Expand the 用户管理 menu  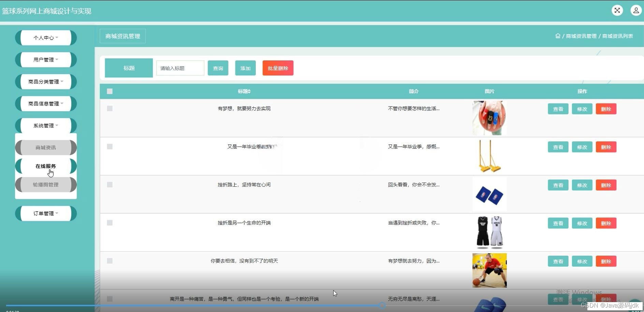(x=46, y=60)
